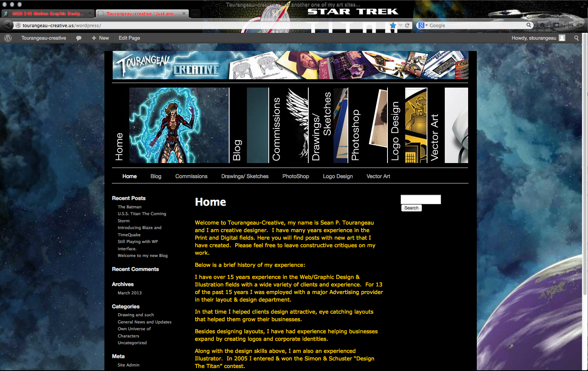Reload the page with the refresh icon
This screenshot has height=371, width=588.
(x=407, y=25)
